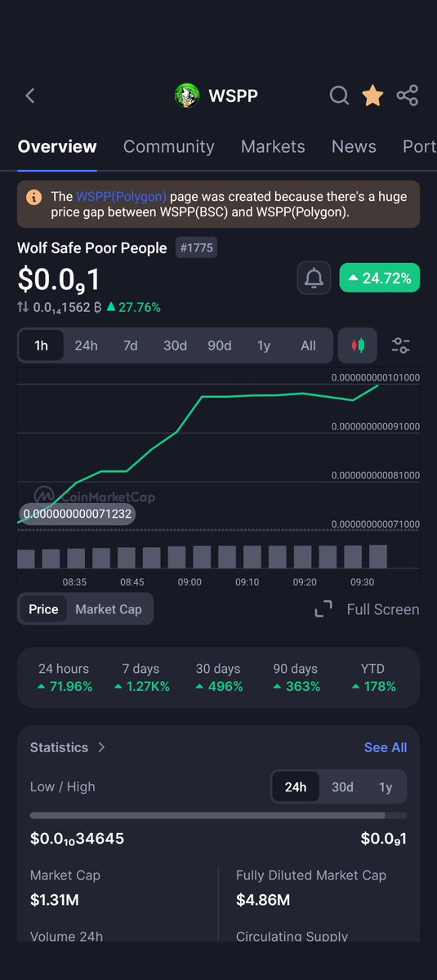Select 24h chart range

[86, 345]
